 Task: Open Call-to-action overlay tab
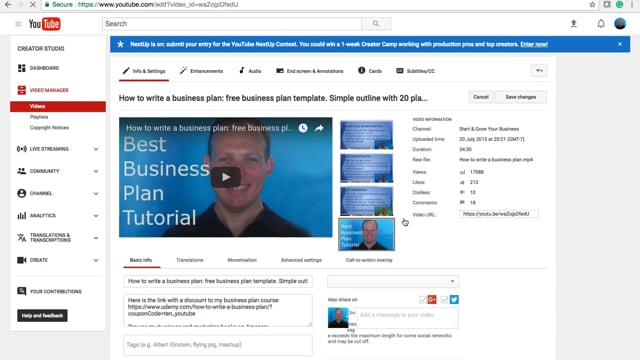coord(369,260)
